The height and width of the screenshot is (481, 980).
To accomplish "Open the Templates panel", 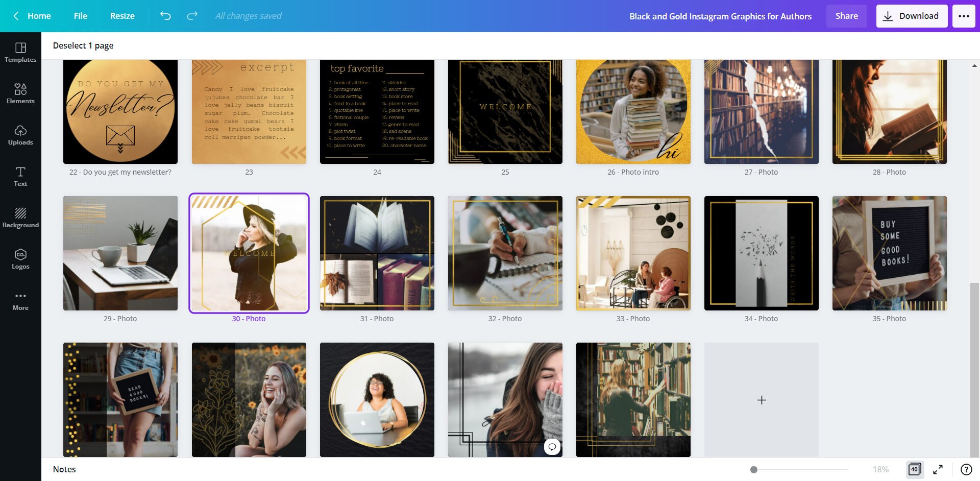I will 20,52.
